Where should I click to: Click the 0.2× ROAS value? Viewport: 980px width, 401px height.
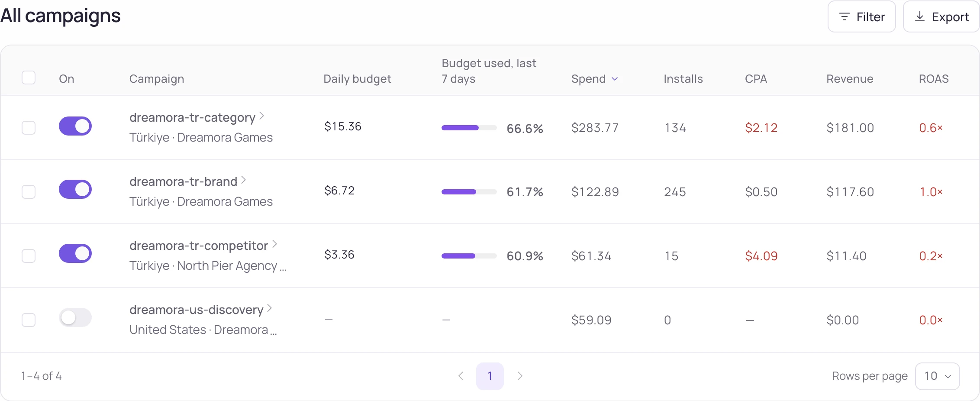[931, 256]
